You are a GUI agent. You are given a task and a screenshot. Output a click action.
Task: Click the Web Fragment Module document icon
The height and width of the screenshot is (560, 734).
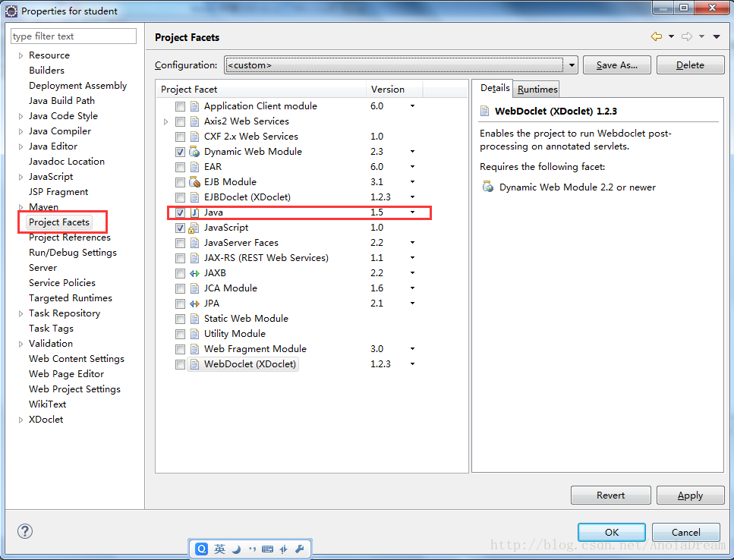[194, 349]
